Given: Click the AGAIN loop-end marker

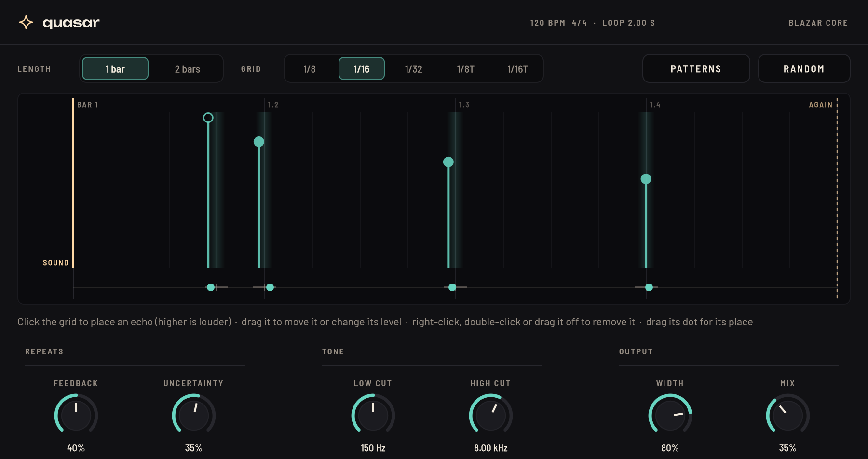Looking at the screenshot, I should click(837, 198).
